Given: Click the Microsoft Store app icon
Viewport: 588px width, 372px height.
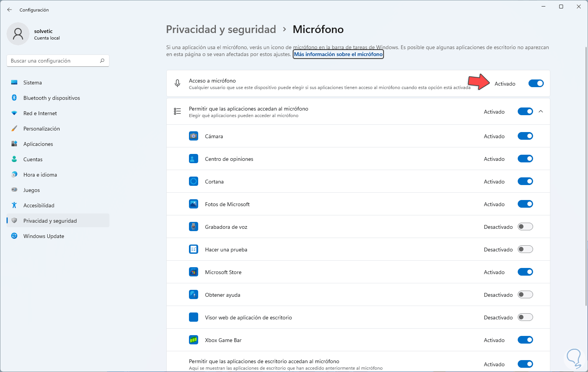Looking at the screenshot, I should [194, 272].
